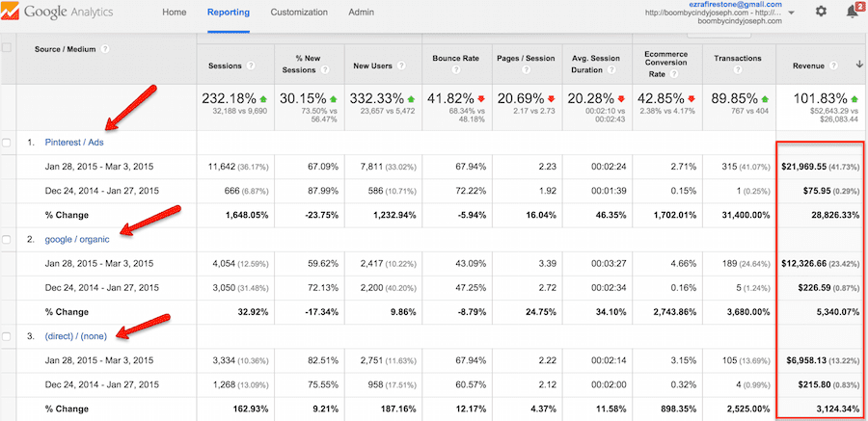Go to the Home tab
This screenshot has width=868, height=421.
174,13
